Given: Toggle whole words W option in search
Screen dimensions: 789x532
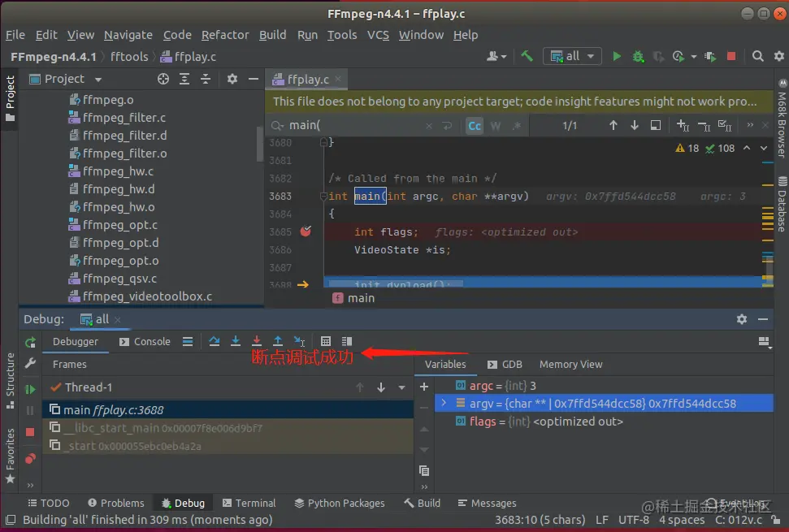Looking at the screenshot, I should [x=496, y=126].
